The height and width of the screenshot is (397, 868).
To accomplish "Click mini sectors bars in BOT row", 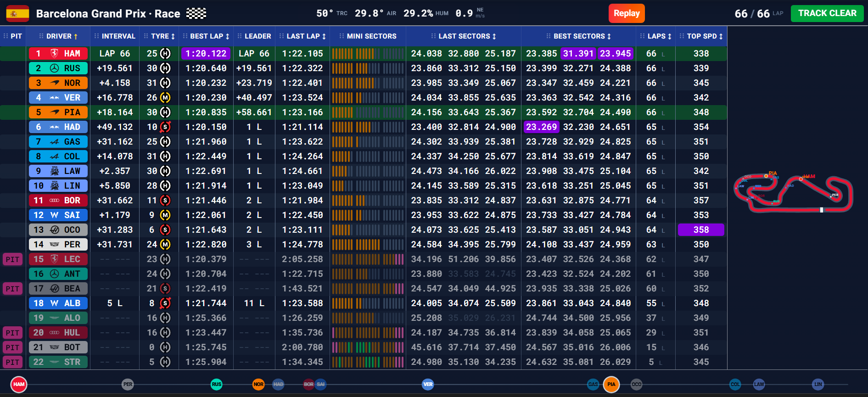I will point(368,347).
